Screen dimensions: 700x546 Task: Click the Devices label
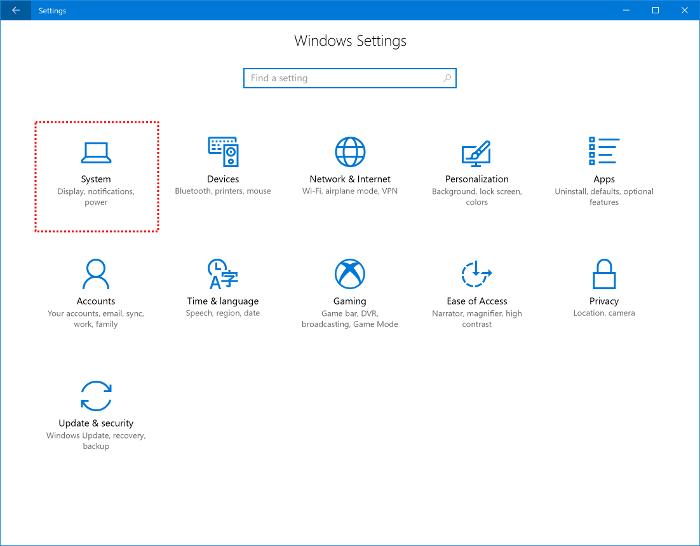223,179
